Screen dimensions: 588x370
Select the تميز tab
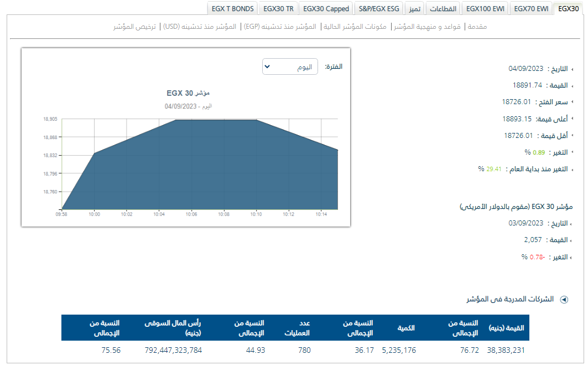pos(414,8)
